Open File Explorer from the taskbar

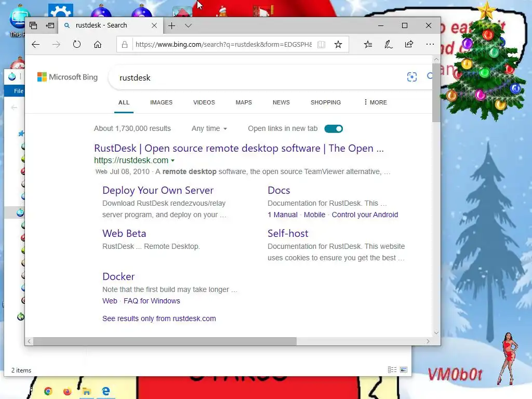(x=87, y=391)
